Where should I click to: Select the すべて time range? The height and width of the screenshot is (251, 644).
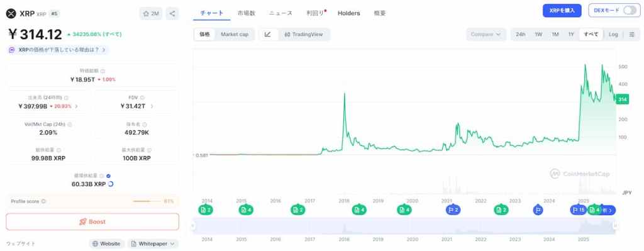[591, 35]
